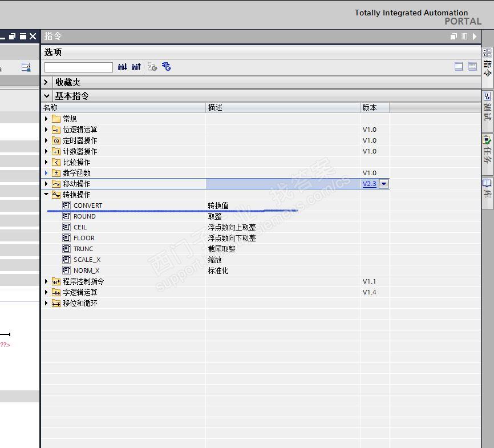This screenshot has height=448, width=494.
Task: Expand the 程序控制指令 folder
Action: pyautogui.click(x=46, y=281)
